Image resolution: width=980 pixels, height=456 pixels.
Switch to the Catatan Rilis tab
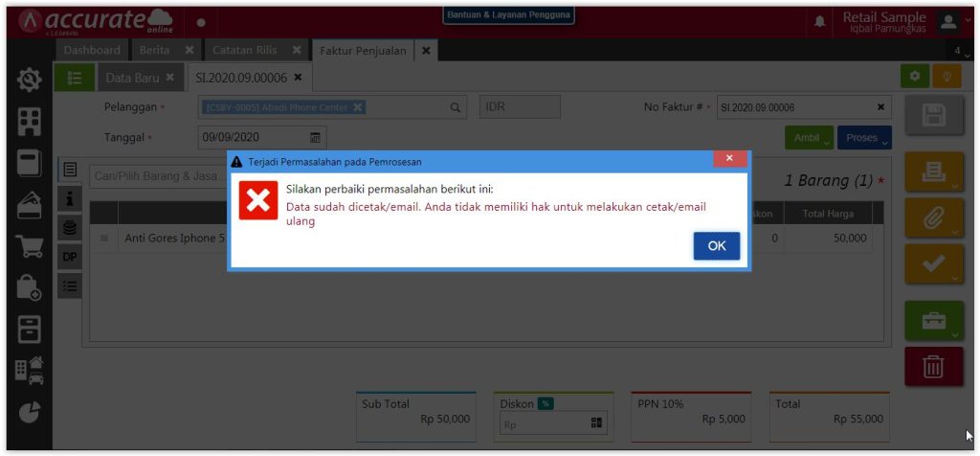click(246, 50)
